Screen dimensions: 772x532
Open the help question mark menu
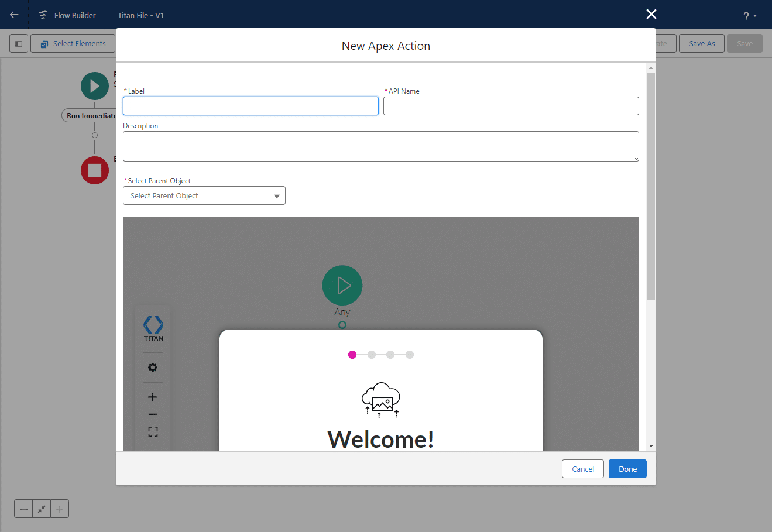click(749, 16)
